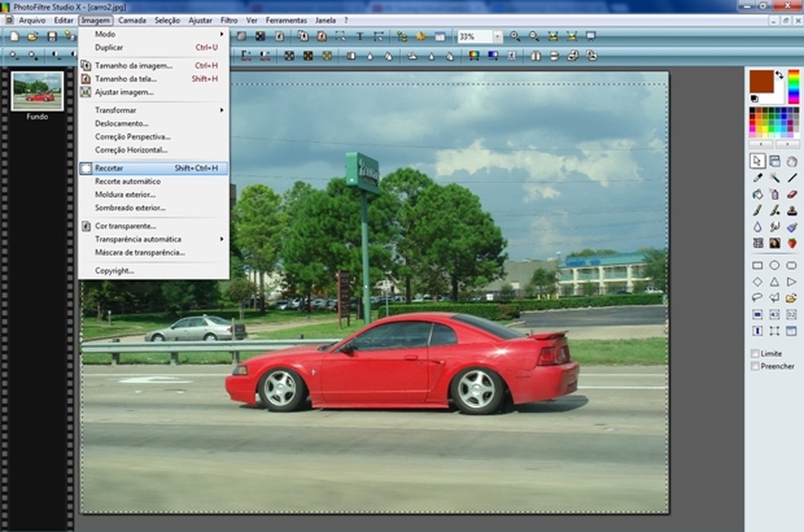This screenshot has width=804, height=532.
Task: Select the eyedropper tool in the tool palette
Action: (757, 177)
